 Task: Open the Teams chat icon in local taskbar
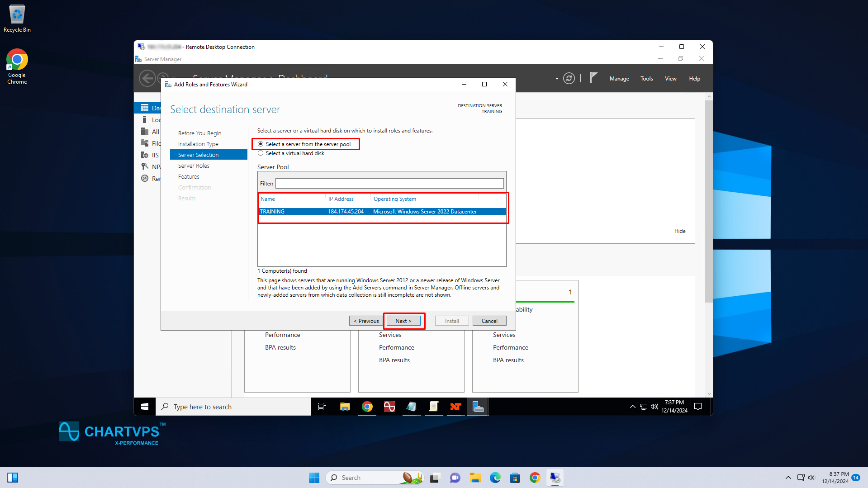coord(455,478)
